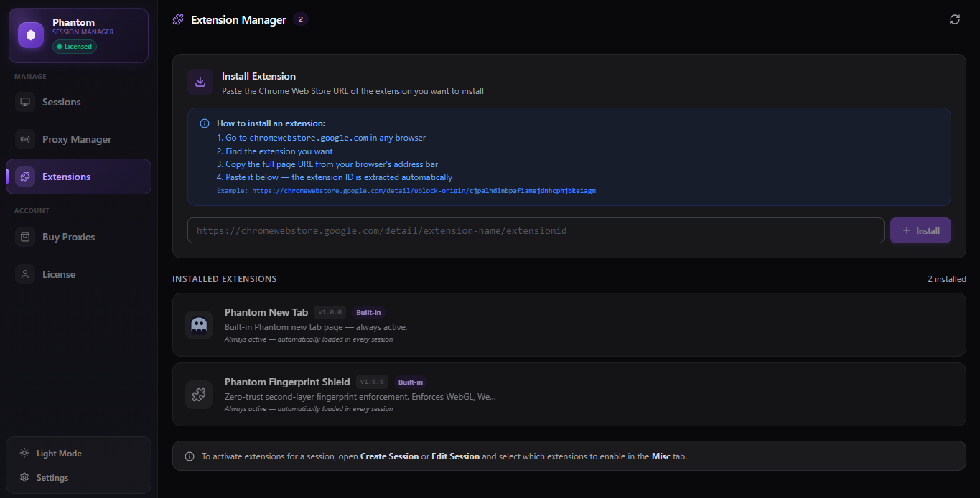The width and height of the screenshot is (980, 498).
Task: Click the Built-in badge on Fingerprint Shield
Action: [411, 382]
